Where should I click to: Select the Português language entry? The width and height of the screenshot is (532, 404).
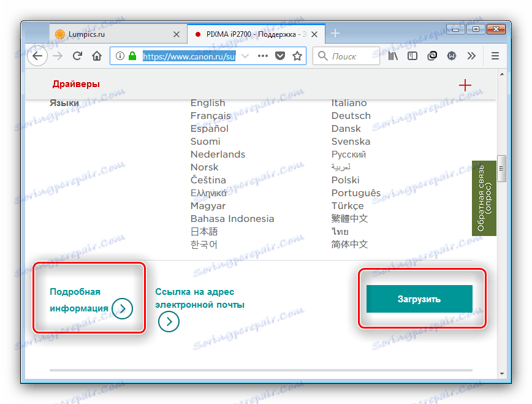356,193
